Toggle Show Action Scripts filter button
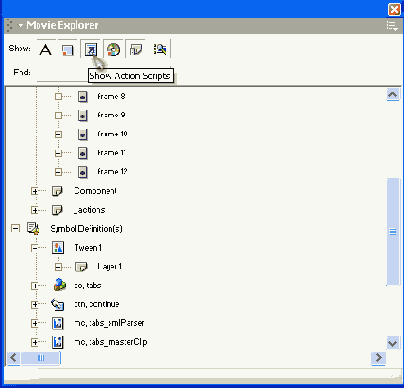Viewport: 404px width, 388px height. pos(91,50)
